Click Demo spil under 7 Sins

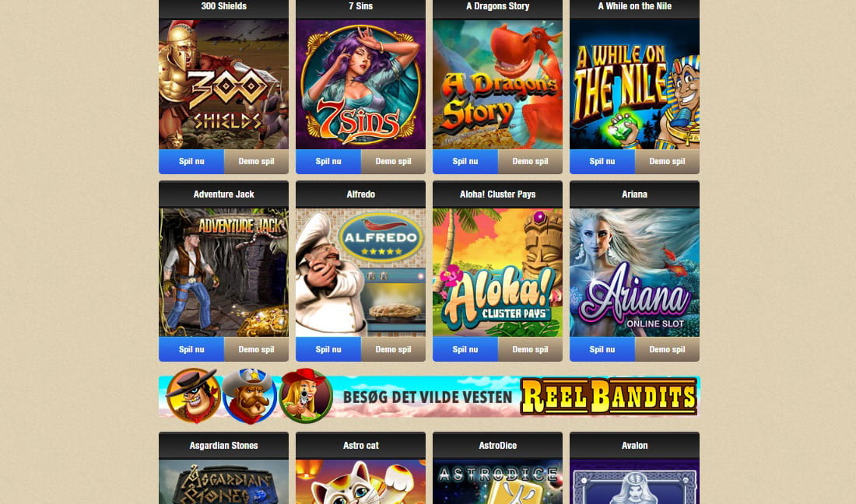[393, 162]
